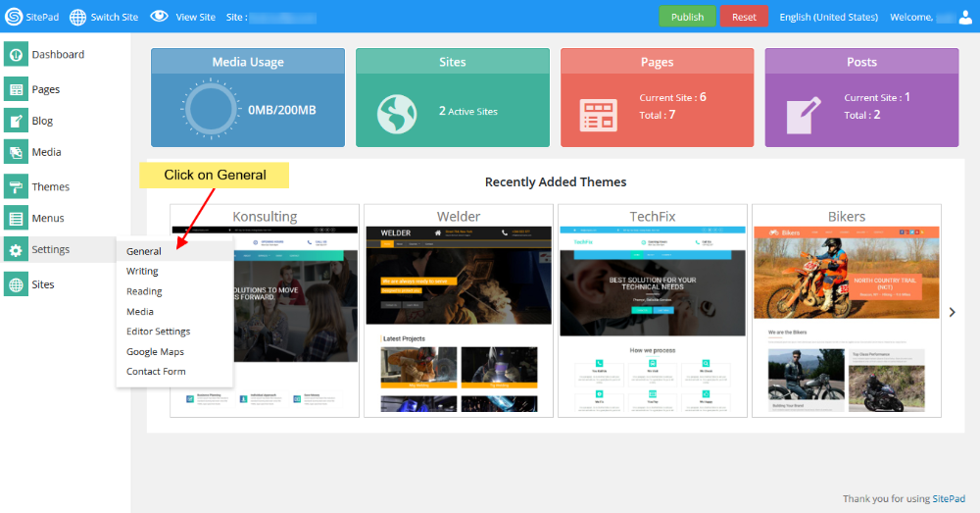The height and width of the screenshot is (513, 980).
Task: Click the View Site eye icon
Action: click(159, 17)
